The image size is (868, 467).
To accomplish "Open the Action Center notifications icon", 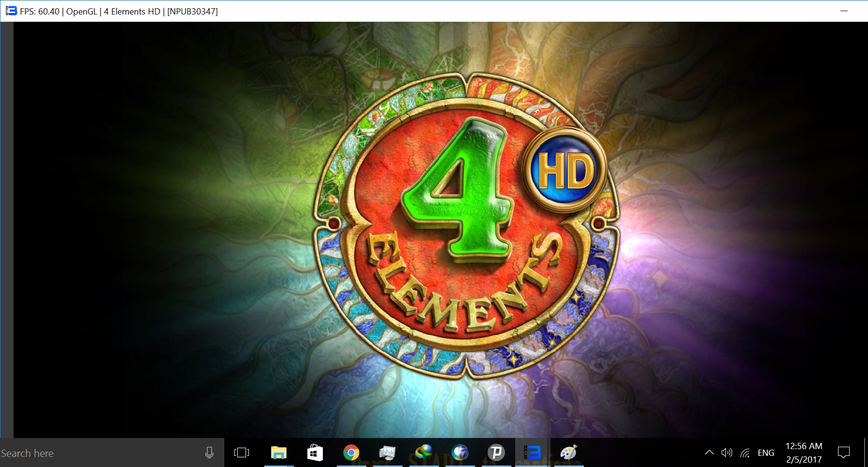I will click(844, 453).
